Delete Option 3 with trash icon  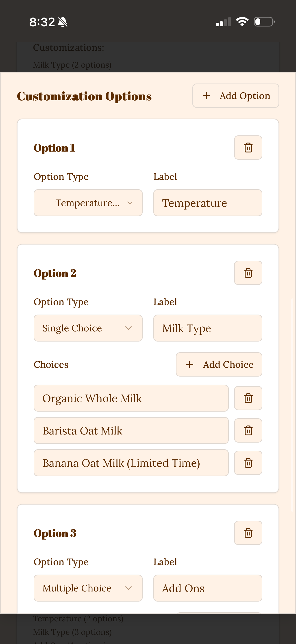248,533
